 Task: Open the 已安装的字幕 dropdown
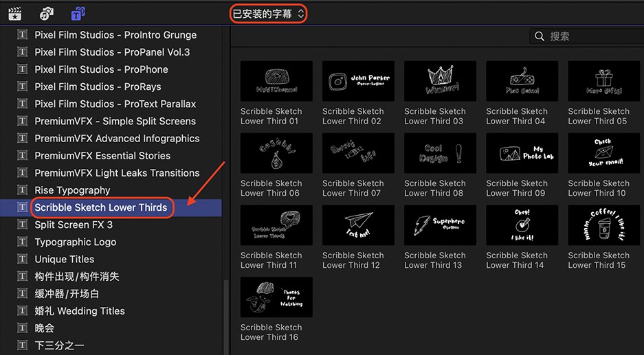(x=268, y=14)
